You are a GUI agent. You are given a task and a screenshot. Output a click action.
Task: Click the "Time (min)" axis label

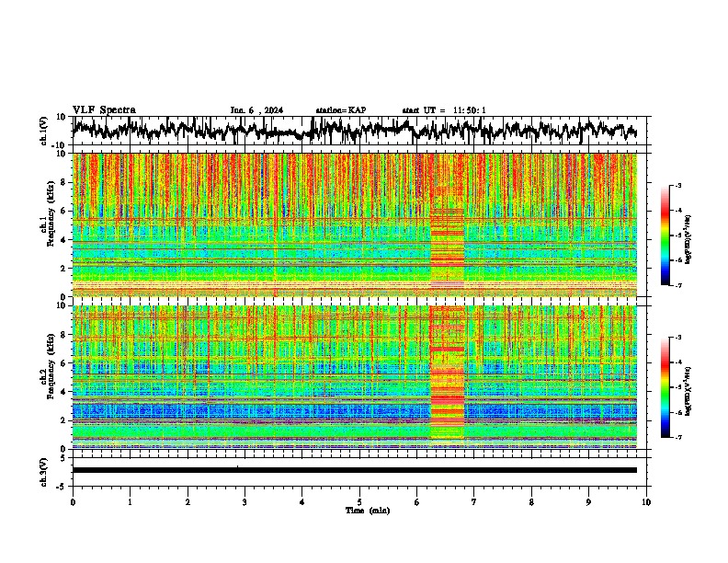point(368,511)
